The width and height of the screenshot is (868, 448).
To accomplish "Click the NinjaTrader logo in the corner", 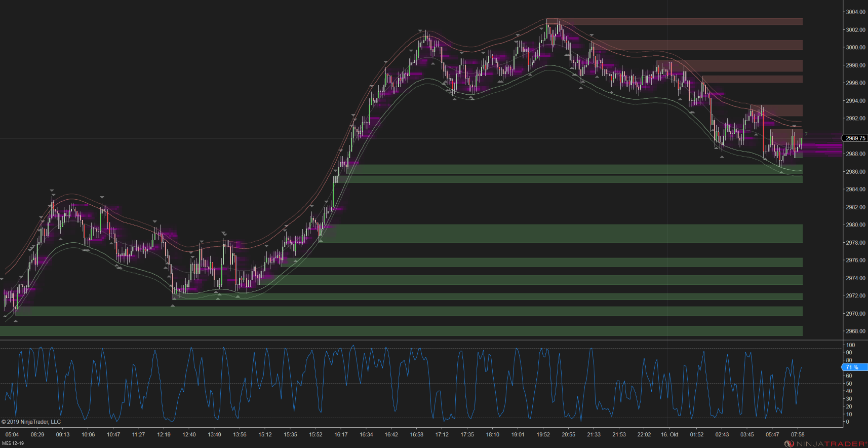I will pyautogui.click(x=825, y=444).
